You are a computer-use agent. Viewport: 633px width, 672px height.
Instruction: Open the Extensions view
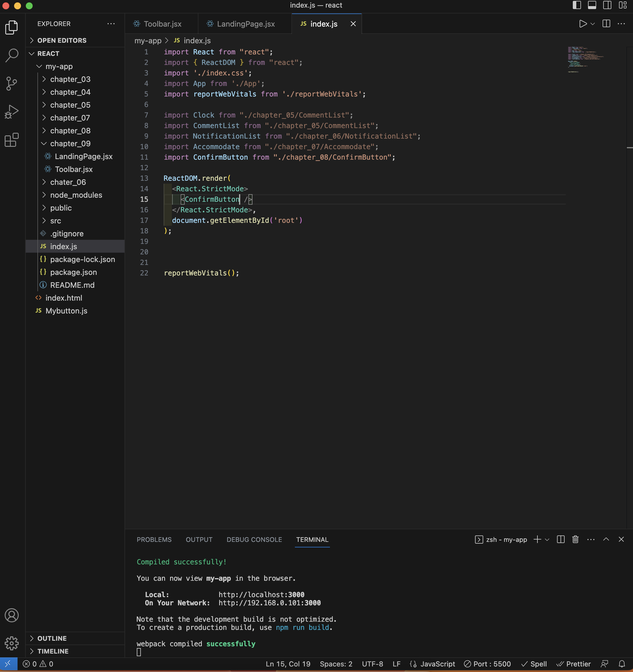click(11, 140)
